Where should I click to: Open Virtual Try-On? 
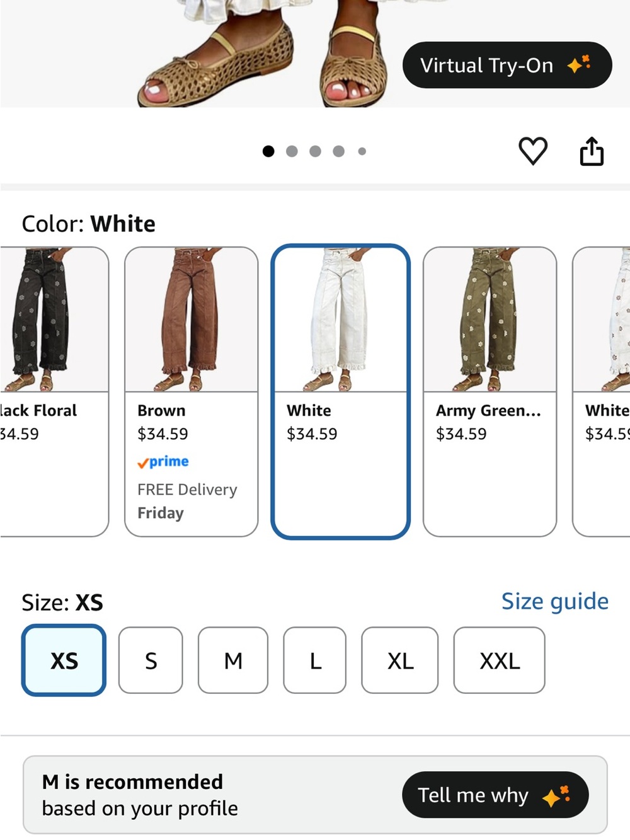507,65
